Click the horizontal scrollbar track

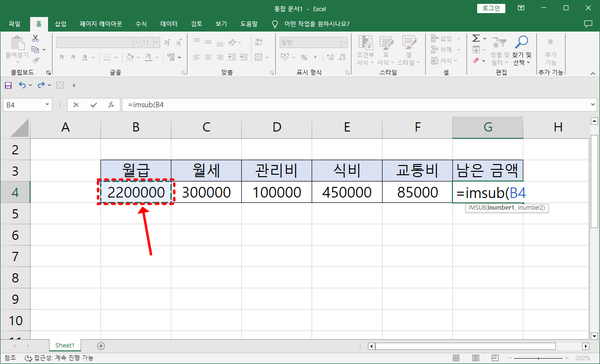[465, 346]
